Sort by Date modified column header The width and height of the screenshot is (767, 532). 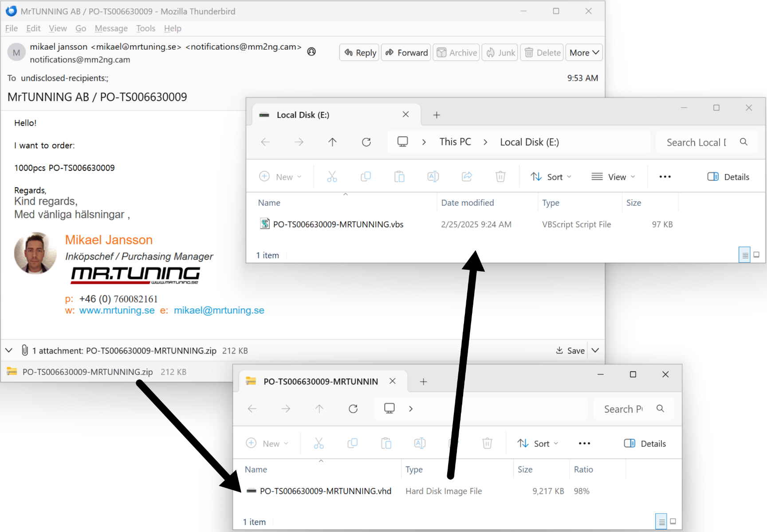pyautogui.click(x=467, y=203)
